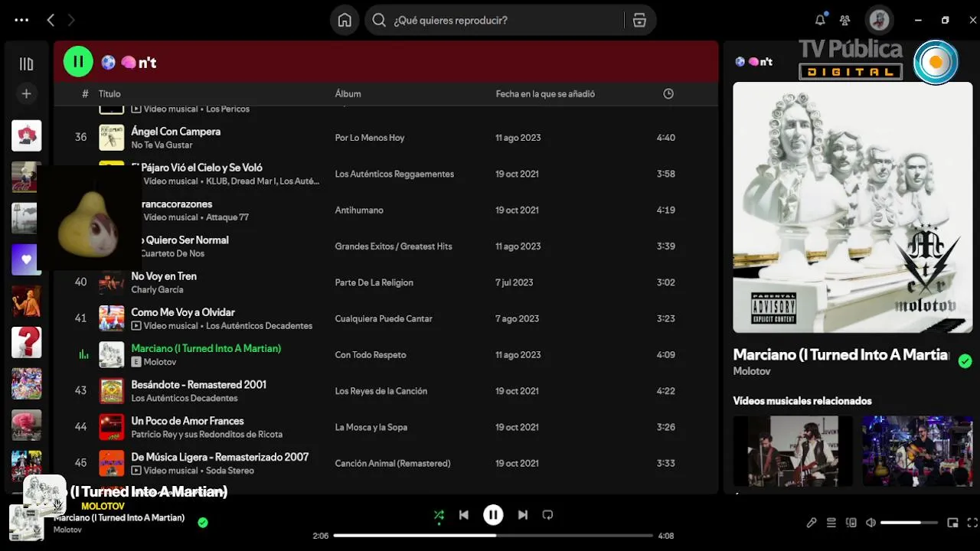This screenshot has width=980, height=551.
Task: Open Molotov artist in right panel
Action: point(752,371)
